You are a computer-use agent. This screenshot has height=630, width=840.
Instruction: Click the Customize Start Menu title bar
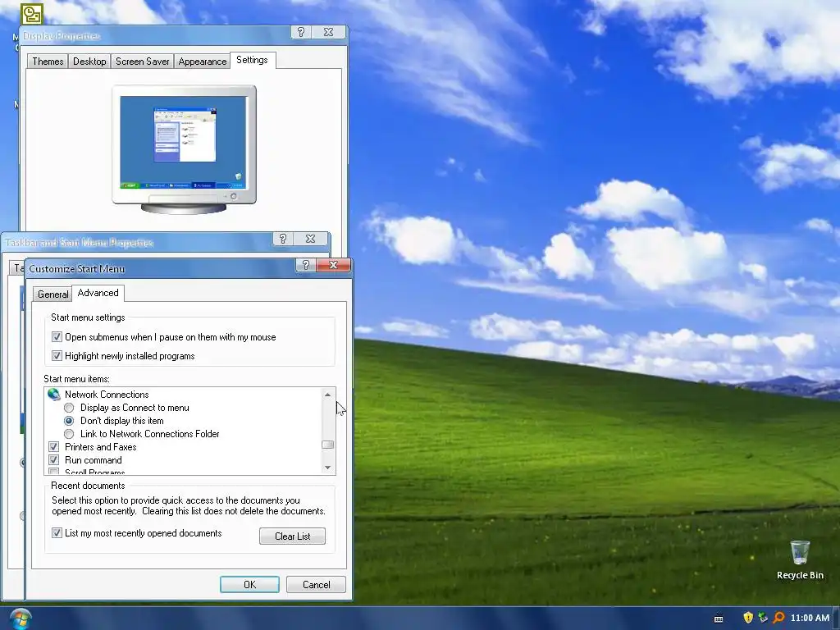point(161,268)
